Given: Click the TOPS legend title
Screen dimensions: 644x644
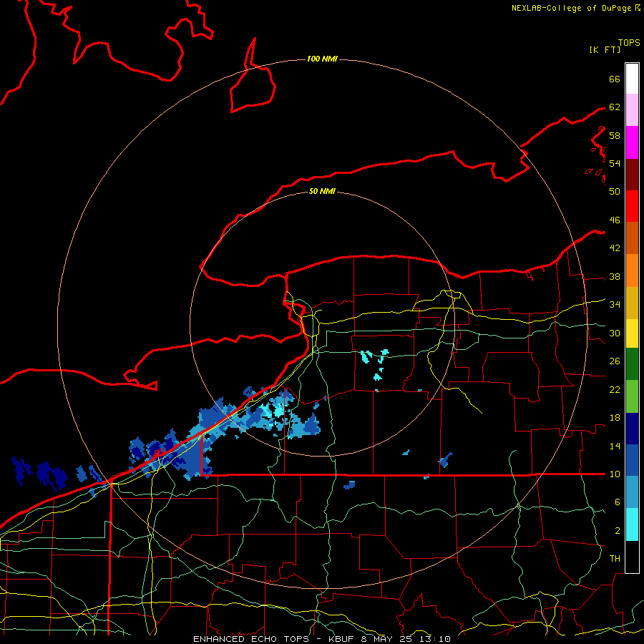Looking at the screenshot, I should pyautogui.click(x=629, y=42).
